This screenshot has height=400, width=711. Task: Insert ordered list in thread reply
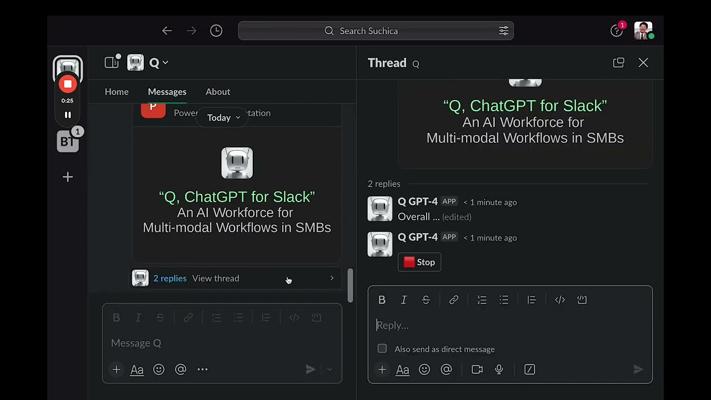482,300
